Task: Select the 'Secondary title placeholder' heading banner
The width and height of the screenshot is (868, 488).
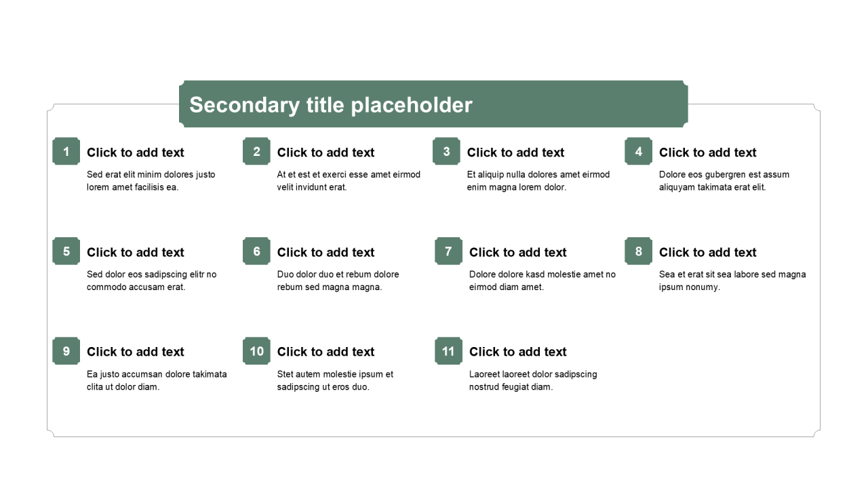Action: point(433,104)
